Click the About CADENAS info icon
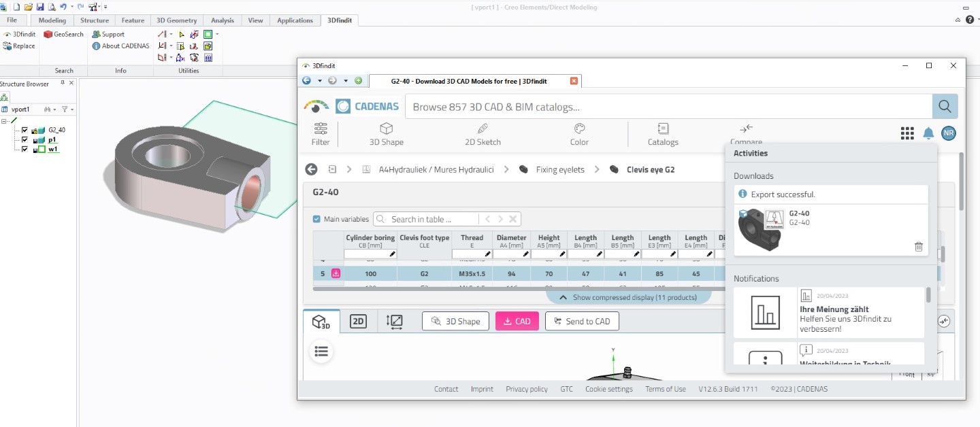The width and height of the screenshot is (980, 427). pyautogui.click(x=95, y=46)
